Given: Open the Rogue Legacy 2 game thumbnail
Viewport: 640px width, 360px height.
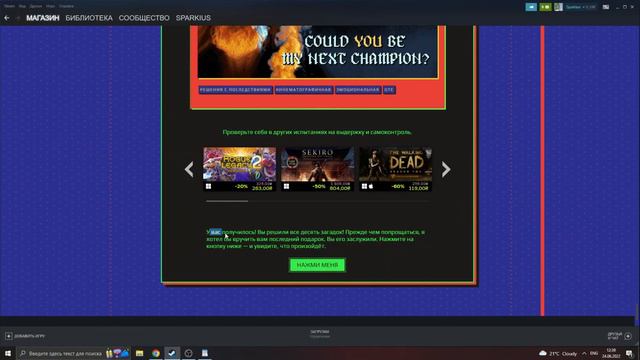Looking at the screenshot, I should pyautogui.click(x=240, y=164).
